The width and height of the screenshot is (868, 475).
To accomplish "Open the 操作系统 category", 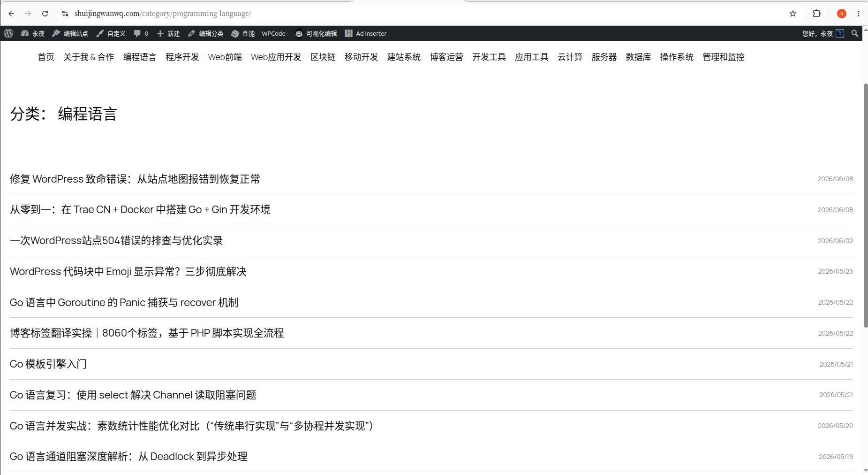I will (677, 57).
